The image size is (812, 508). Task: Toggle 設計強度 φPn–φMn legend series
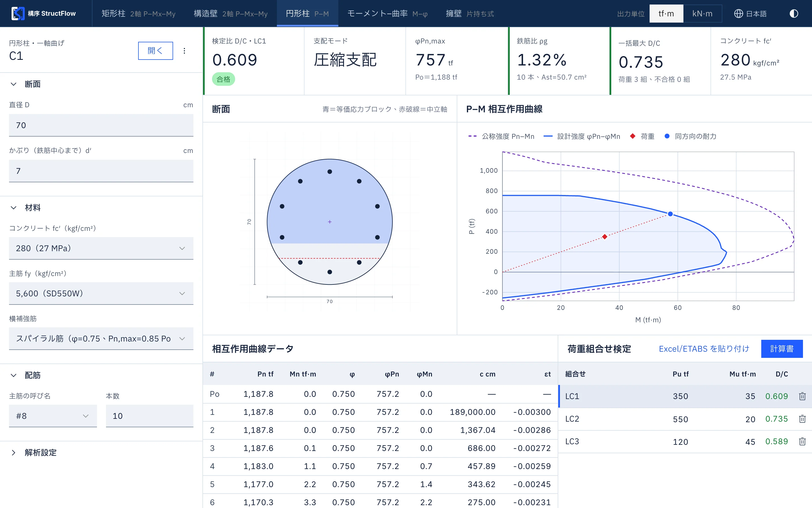coord(582,136)
